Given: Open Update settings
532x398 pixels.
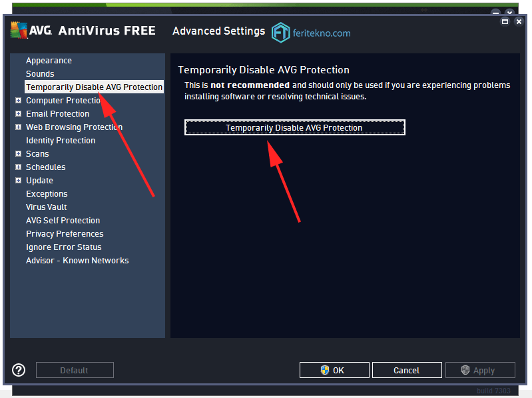Looking at the screenshot, I should 40,180.
